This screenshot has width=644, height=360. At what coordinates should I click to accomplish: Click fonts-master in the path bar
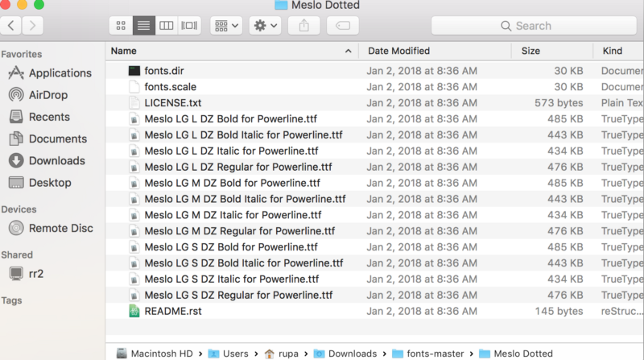pyautogui.click(x=428, y=354)
